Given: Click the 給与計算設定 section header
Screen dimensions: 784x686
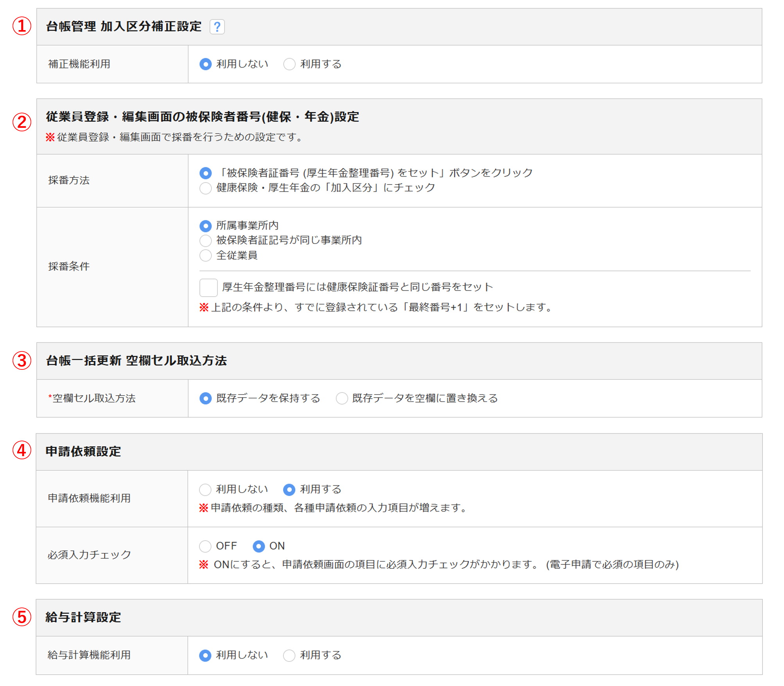Looking at the screenshot, I should point(83,618).
